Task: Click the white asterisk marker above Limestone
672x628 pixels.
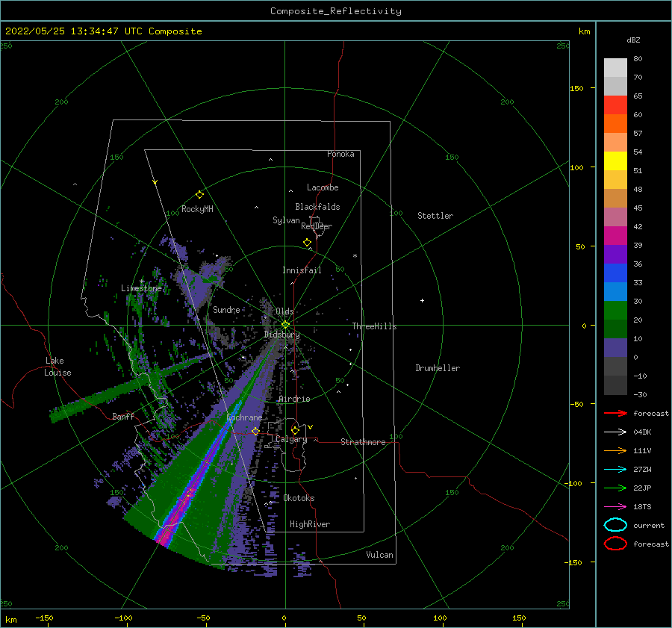Action: (x=142, y=282)
